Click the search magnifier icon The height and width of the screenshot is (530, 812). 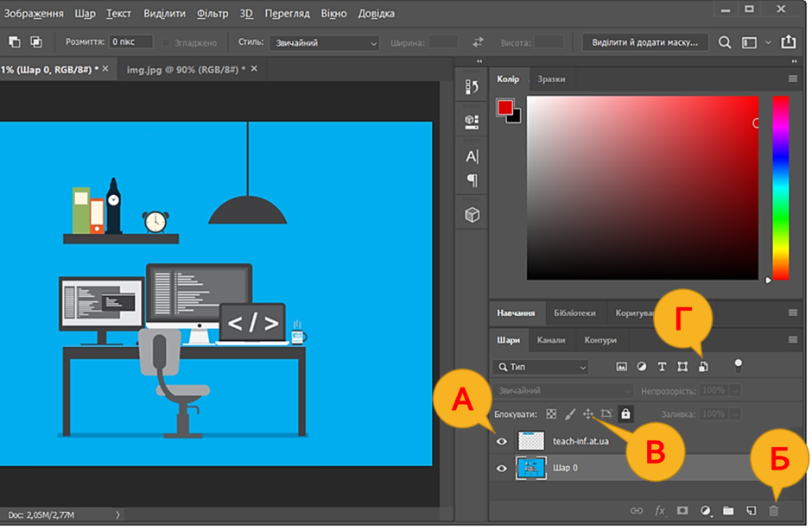point(725,42)
